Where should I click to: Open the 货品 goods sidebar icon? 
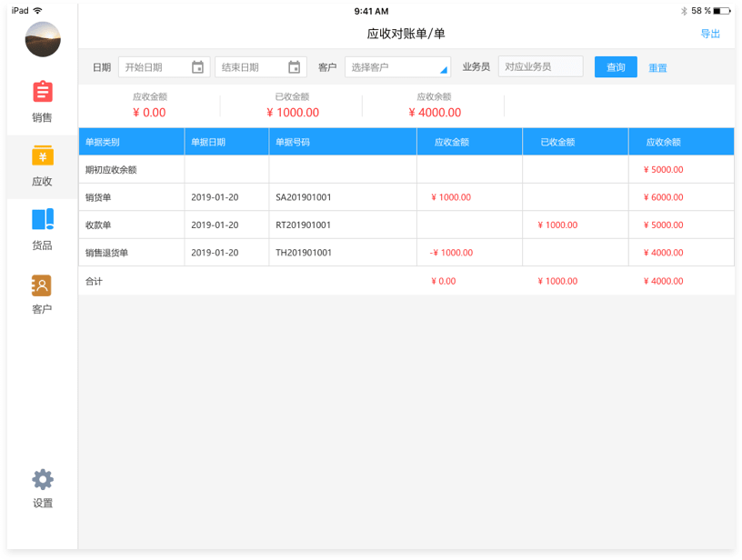pos(42,219)
